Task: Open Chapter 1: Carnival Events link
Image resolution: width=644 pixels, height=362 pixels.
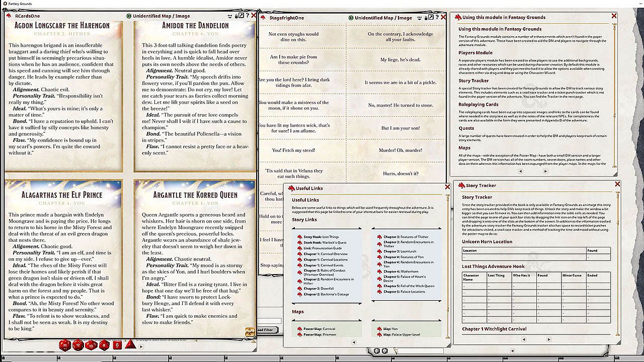Action: pos(324,265)
